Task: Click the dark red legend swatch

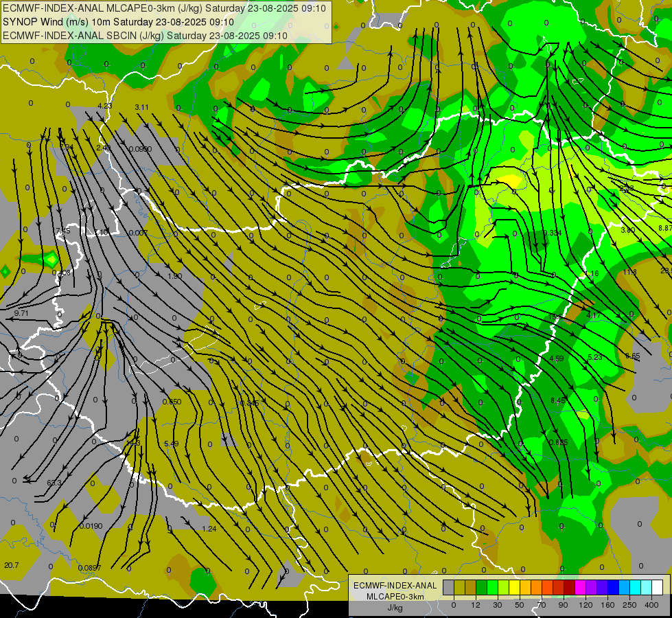Action: (570, 587)
